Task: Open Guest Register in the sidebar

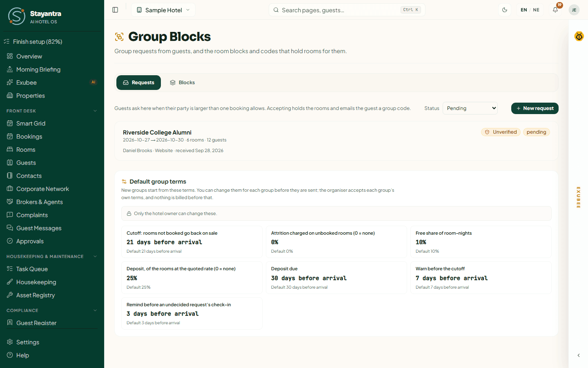Action: [x=52, y=323]
